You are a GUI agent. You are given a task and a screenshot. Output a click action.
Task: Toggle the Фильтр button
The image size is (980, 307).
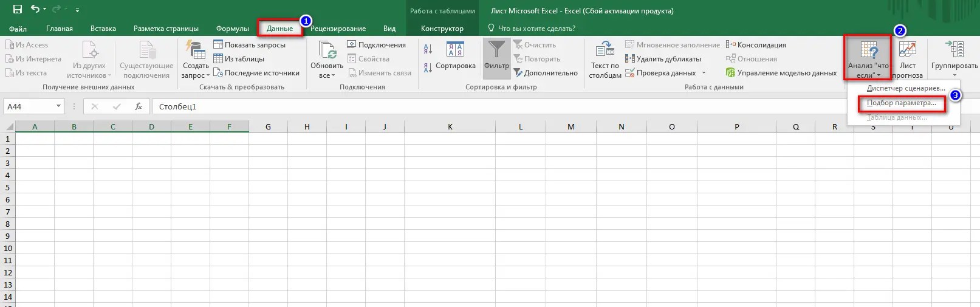click(x=496, y=58)
